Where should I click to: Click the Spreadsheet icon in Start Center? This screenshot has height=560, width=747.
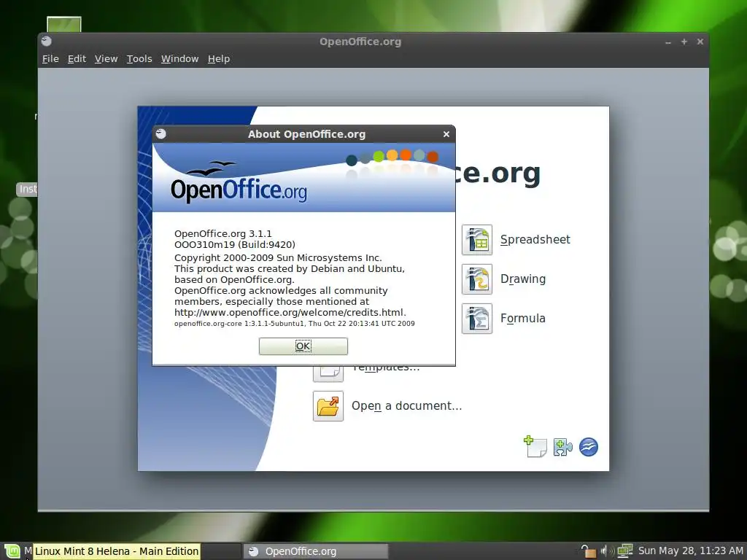[477, 239]
